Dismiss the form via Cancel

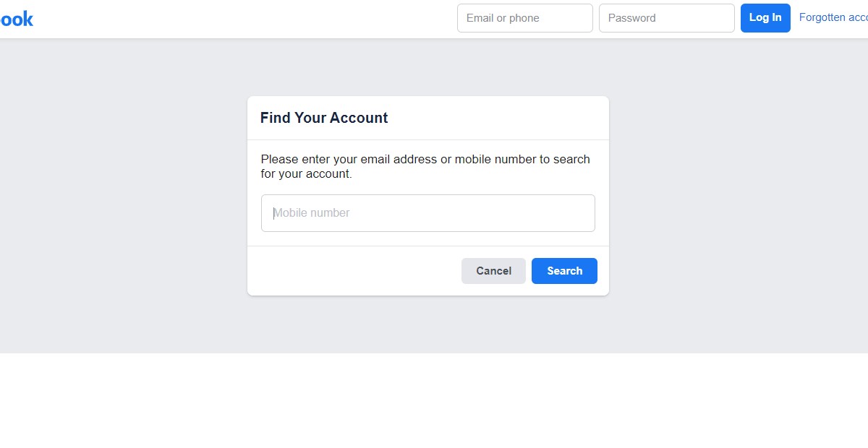click(493, 270)
